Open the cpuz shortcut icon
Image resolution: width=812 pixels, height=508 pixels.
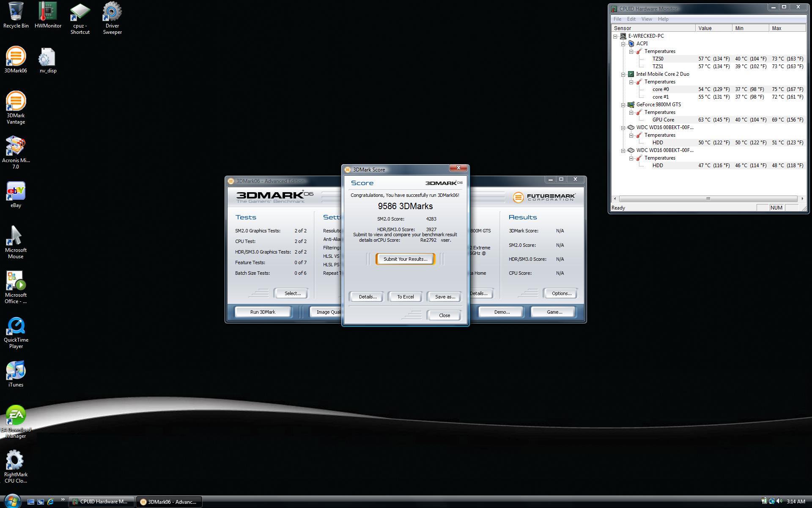pos(80,19)
